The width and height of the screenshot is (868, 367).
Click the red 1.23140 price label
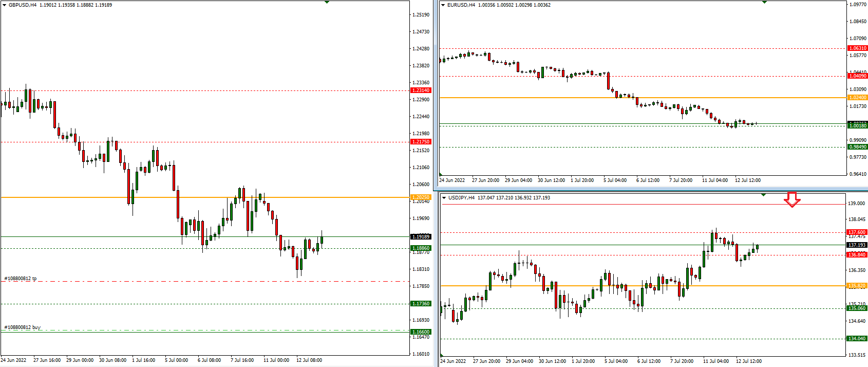tap(421, 90)
